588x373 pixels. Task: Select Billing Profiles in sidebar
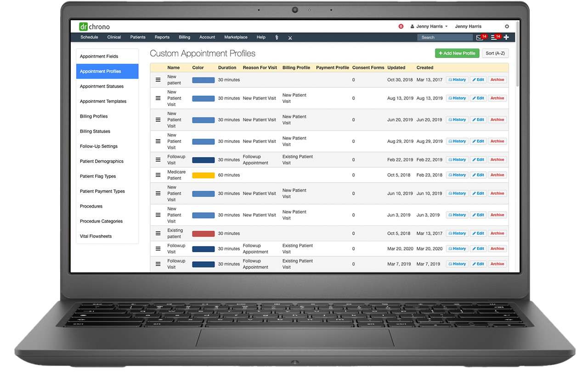(x=94, y=116)
